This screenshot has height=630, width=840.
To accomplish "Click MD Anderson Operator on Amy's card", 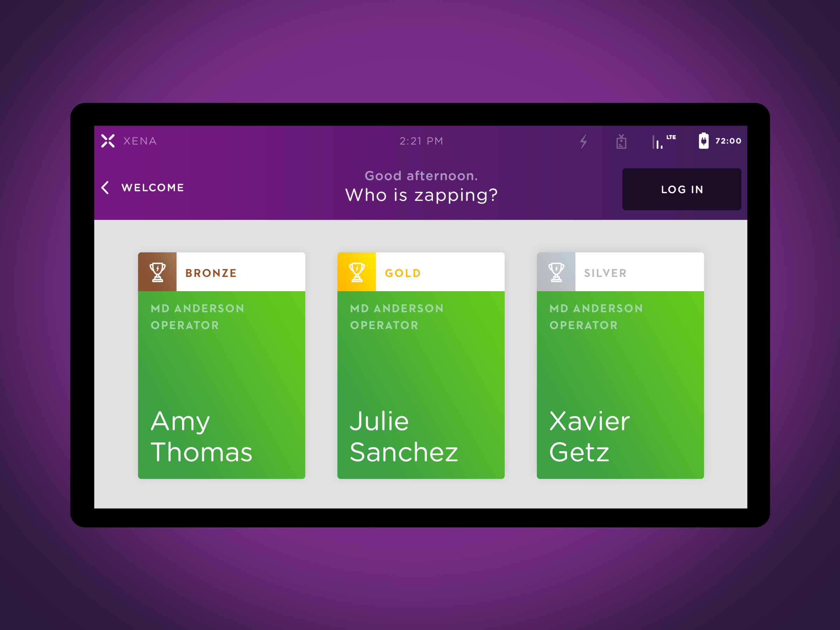I will point(197,317).
